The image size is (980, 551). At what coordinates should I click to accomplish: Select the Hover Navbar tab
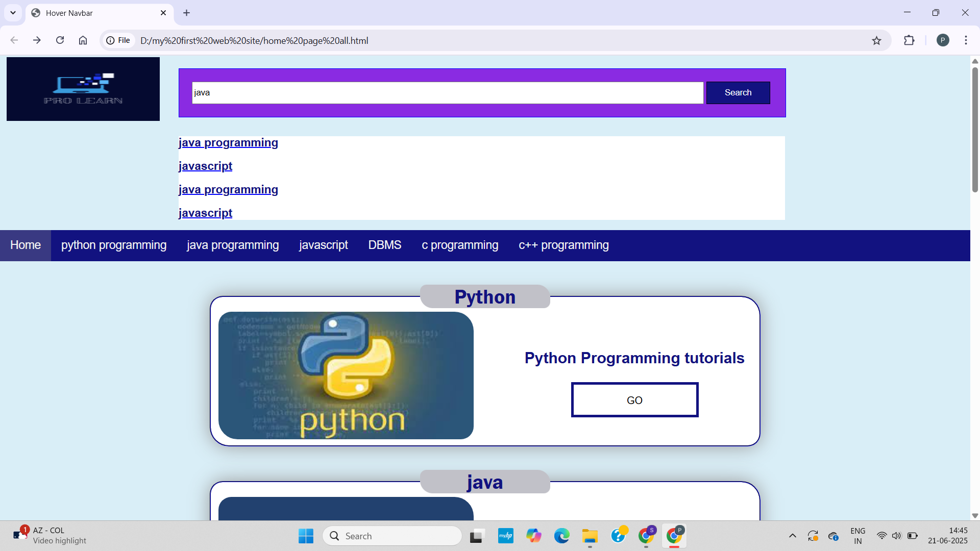coord(99,13)
